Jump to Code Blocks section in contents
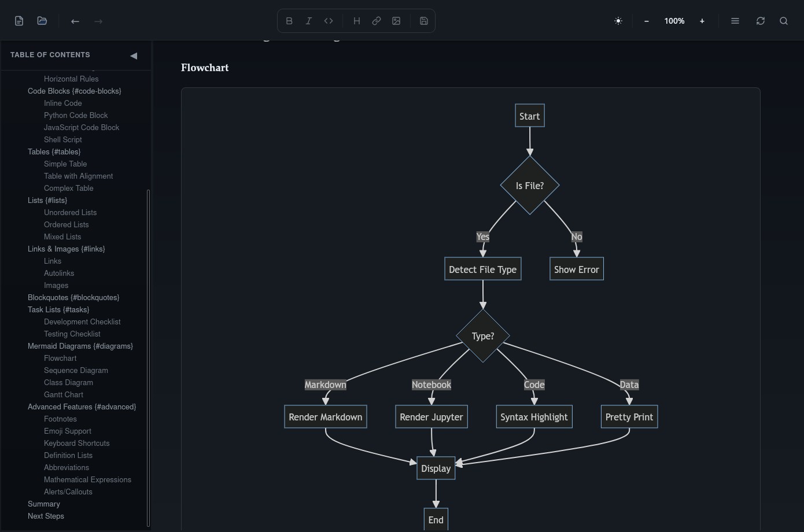Image resolution: width=804 pixels, height=532 pixels. (x=75, y=91)
